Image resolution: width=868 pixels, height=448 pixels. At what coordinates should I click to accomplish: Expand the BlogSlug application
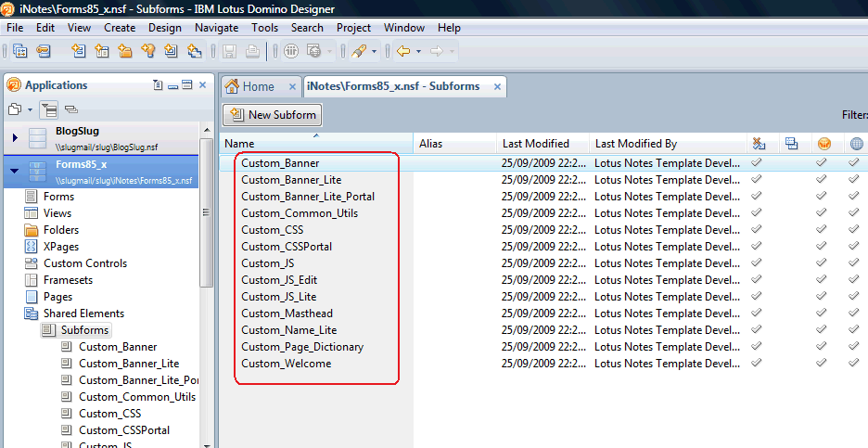tap(15, 137)
